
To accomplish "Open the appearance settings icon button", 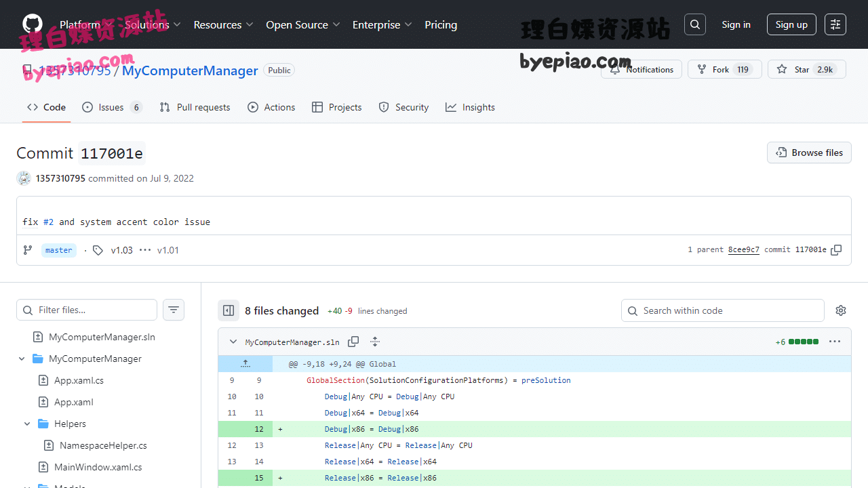I will click(x=835, y=24).
